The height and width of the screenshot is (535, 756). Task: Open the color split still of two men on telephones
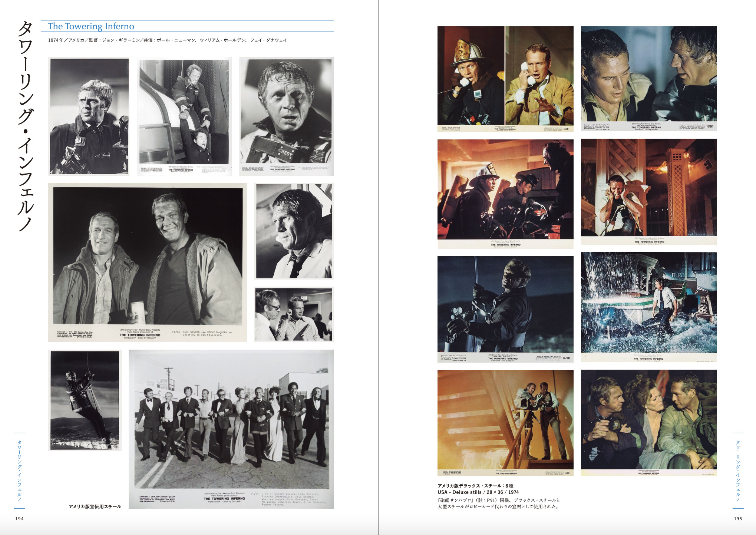tap(505, 79)
